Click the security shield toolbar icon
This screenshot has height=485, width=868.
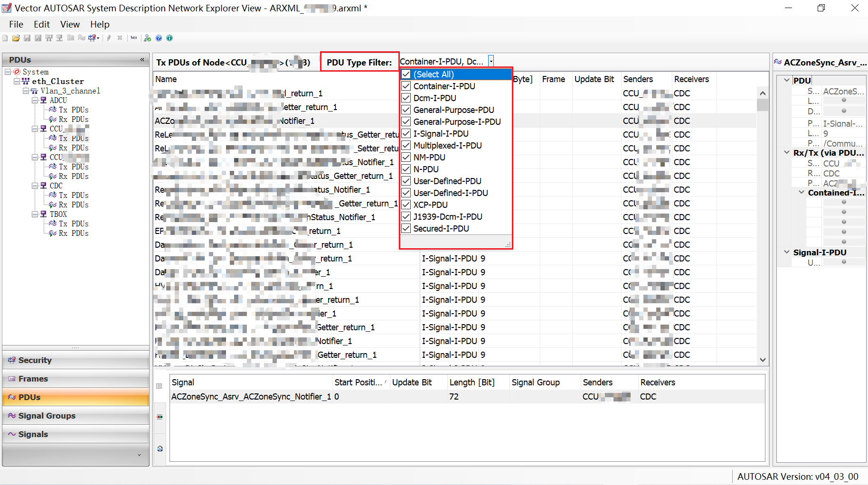(x=93, y=38)
